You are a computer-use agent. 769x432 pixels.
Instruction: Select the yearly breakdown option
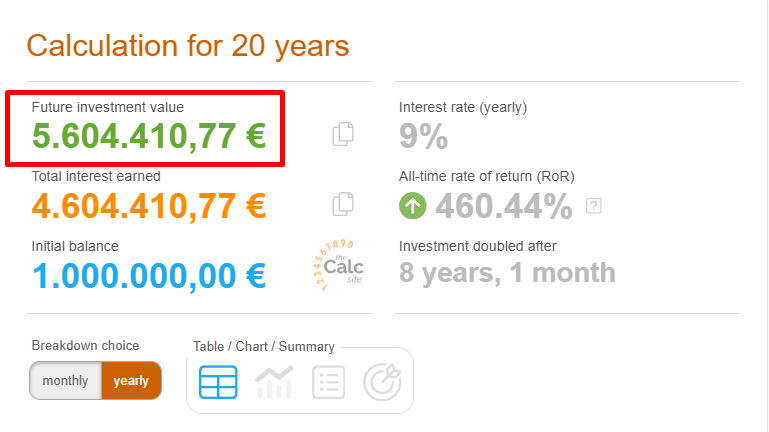(131, 381)
